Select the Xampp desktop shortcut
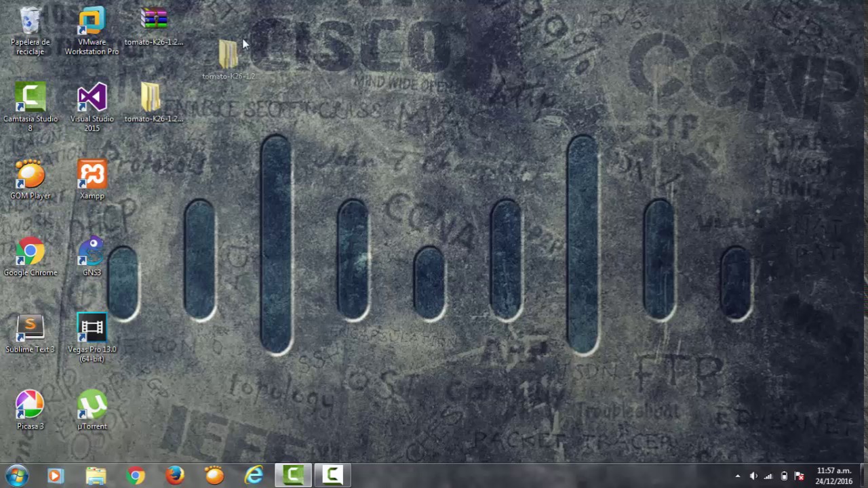 (92, 180)
